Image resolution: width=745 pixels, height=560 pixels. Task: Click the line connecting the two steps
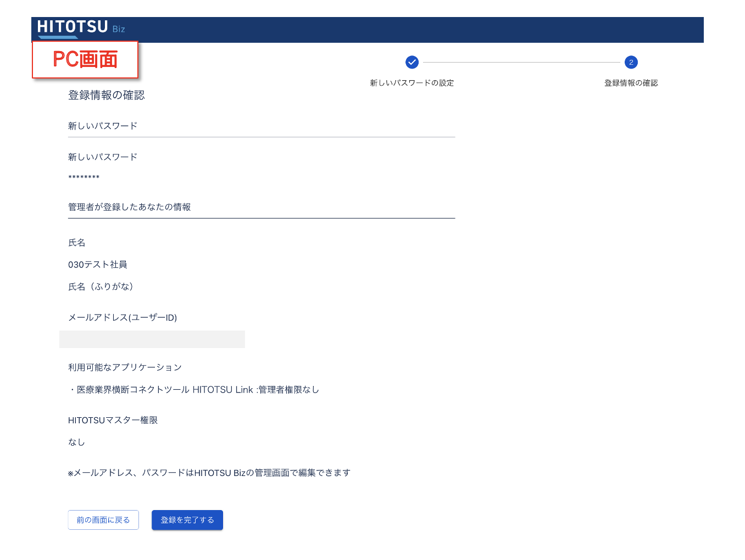click(x=521, y=62)
